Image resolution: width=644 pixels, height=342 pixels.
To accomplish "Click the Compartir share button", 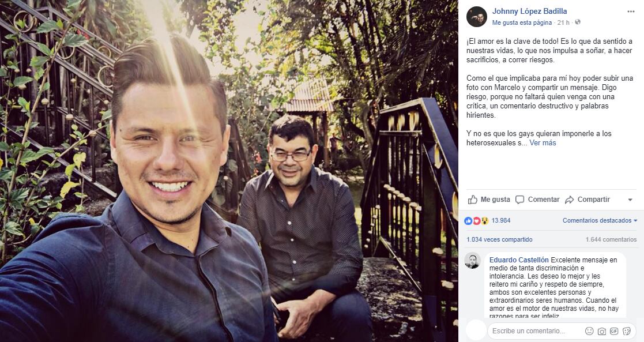I will click(587, 200).
